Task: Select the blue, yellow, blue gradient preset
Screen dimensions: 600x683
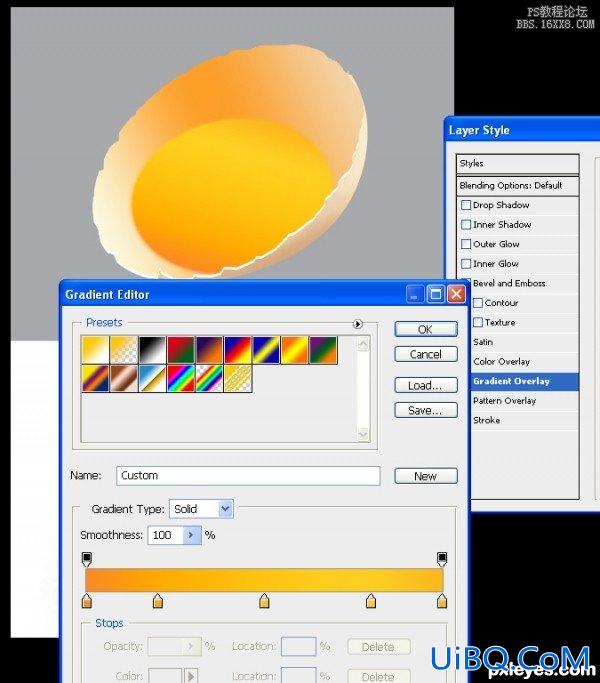Action: coord(266,350)
